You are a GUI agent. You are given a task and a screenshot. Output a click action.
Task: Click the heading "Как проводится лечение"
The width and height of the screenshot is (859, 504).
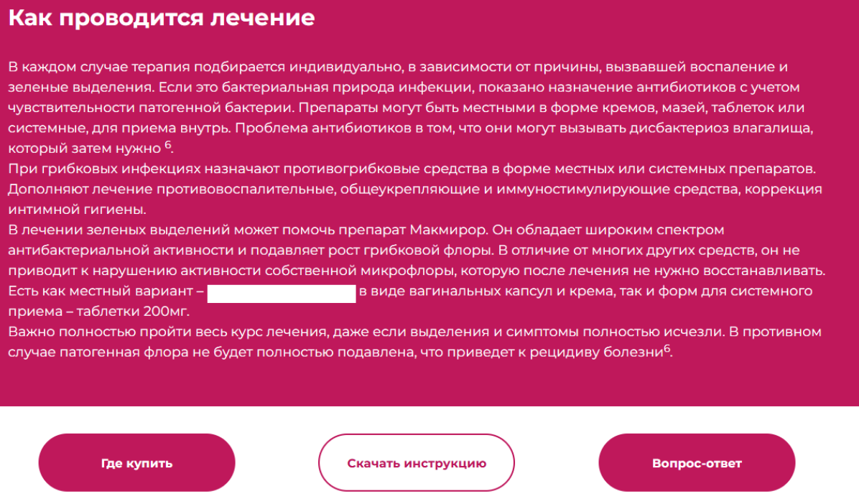point(162,17)
